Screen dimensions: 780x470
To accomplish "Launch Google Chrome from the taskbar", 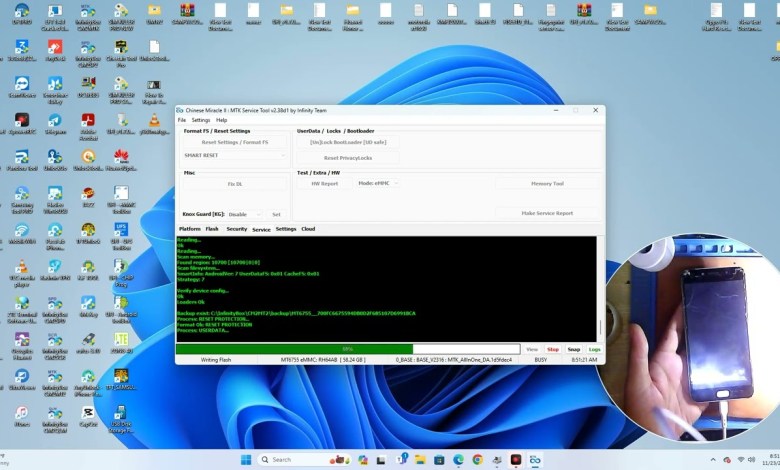I will click(477, 459).
